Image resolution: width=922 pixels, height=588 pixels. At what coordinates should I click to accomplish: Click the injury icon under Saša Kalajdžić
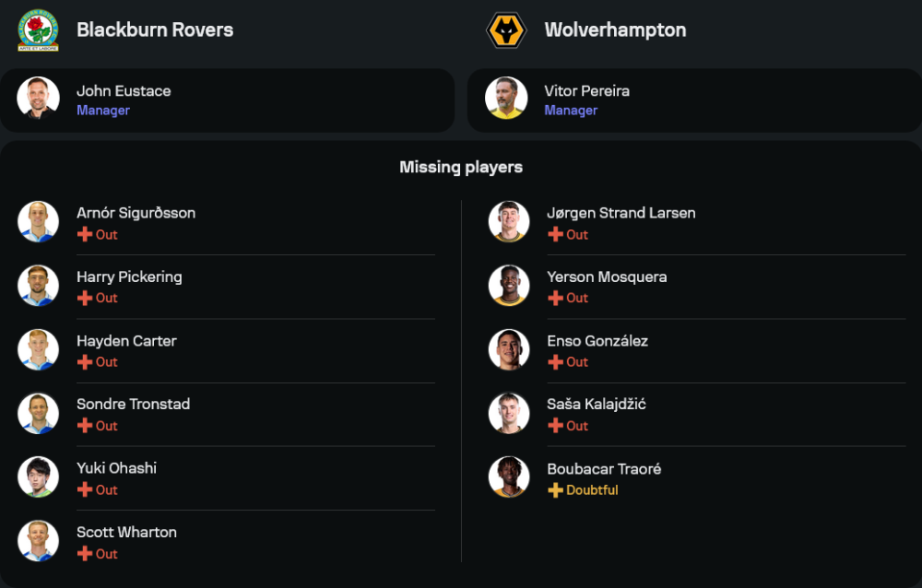point(555,426)
